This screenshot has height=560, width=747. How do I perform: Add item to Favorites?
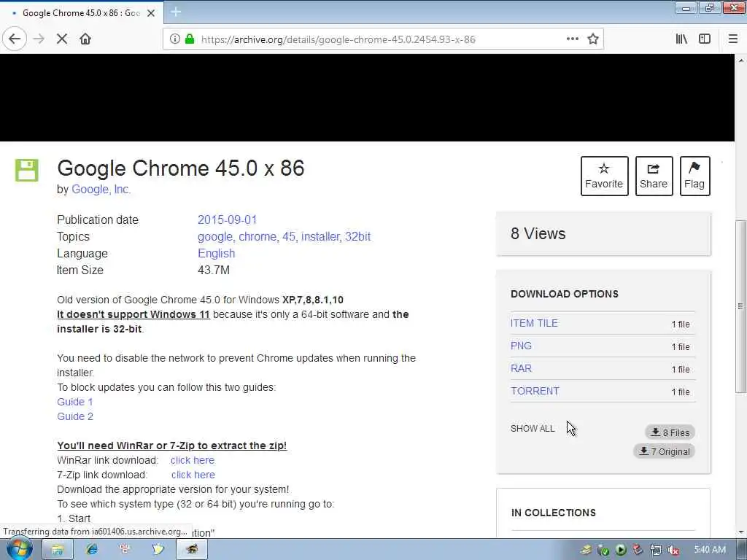pos(604,176)
